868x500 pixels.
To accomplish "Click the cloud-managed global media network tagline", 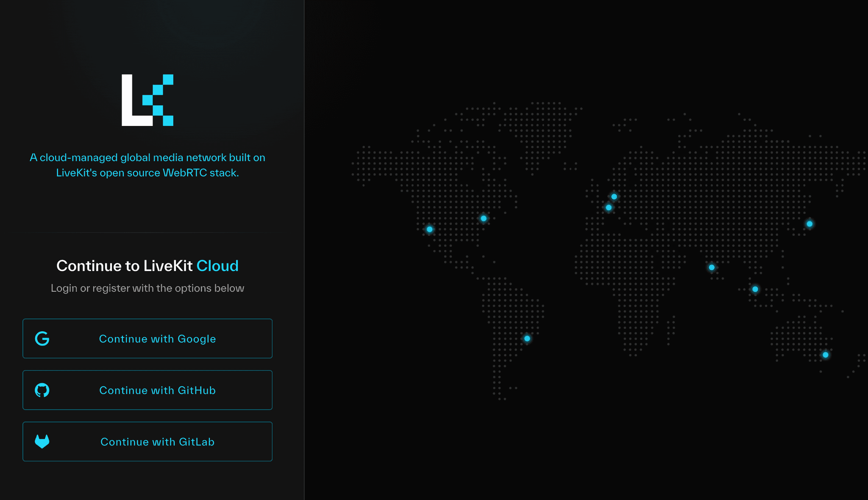I will (147, 165).
